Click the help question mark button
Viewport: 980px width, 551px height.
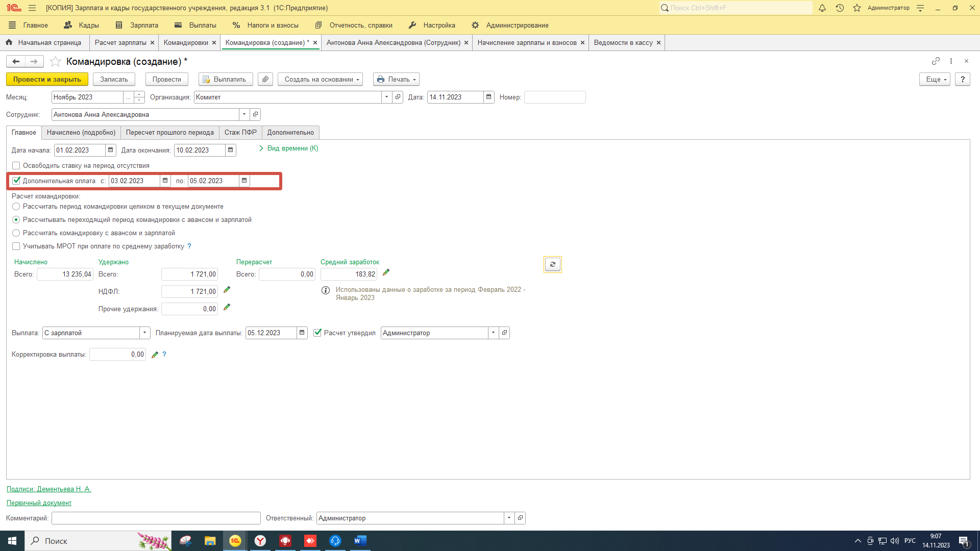tap(962, 79)
